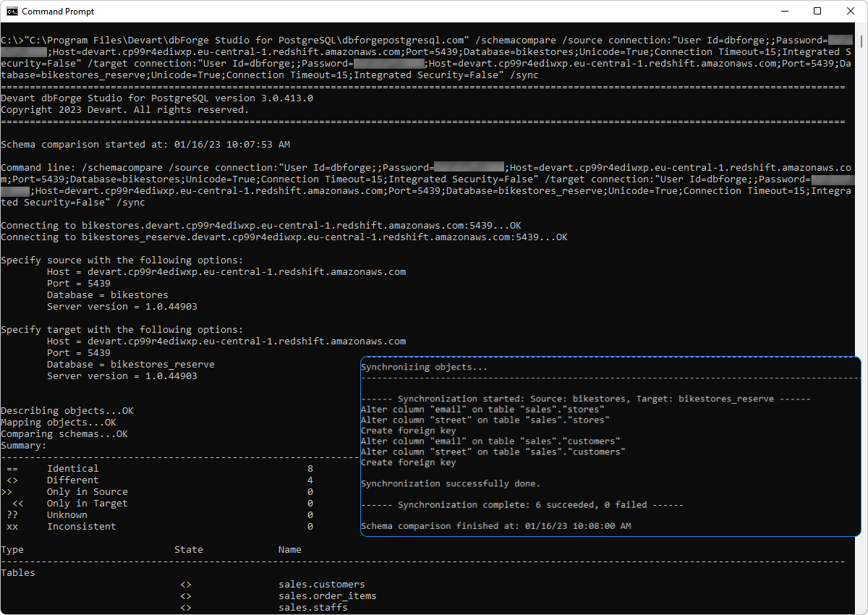Click 'Alter column "street" on table "sales"."customers"'
This screenshot has width=868, height=615.
click(493, 451)
